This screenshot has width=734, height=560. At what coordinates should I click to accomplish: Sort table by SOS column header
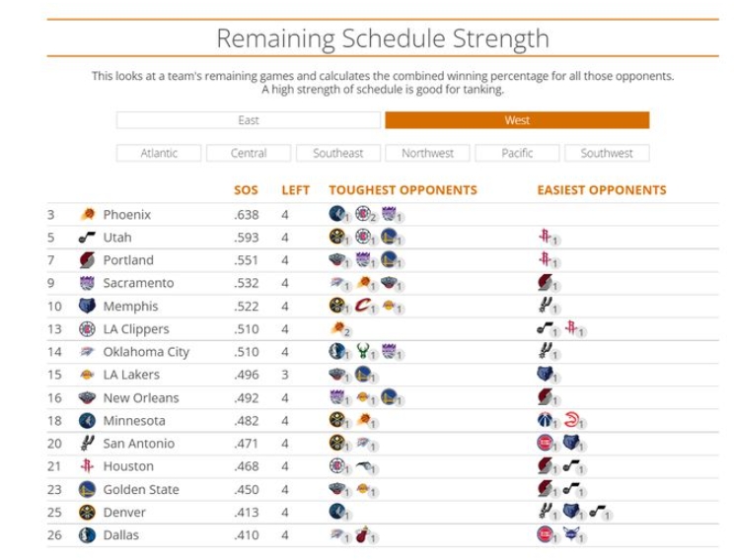[x=246, y=190]
